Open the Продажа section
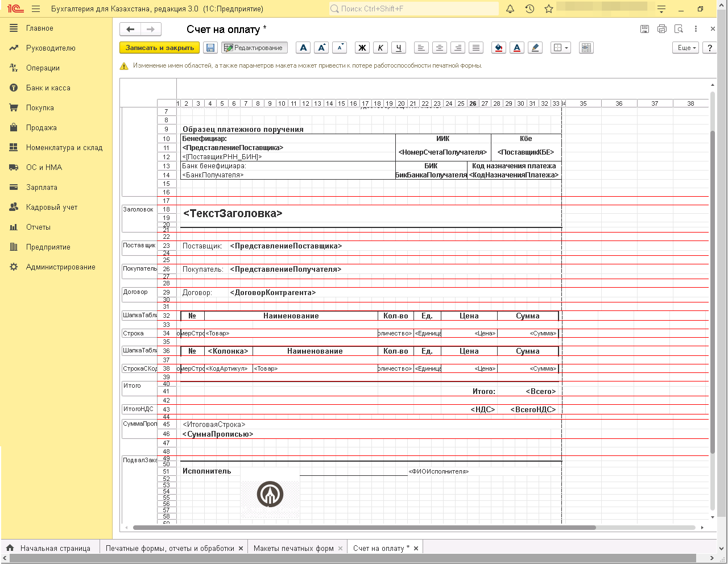728x564 pixels. [x=42, y=127]
